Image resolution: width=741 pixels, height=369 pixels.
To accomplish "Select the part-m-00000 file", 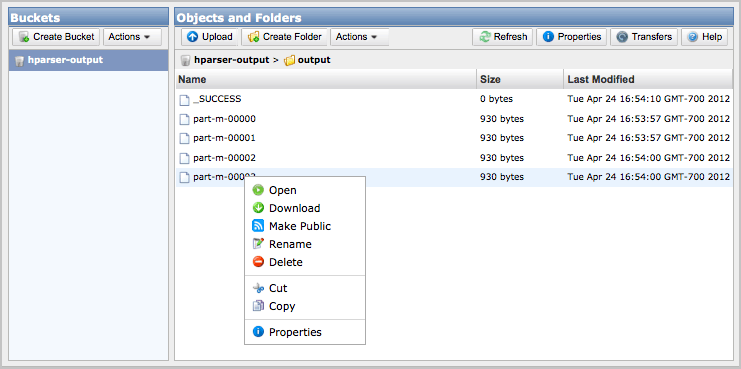I will [224, 119].
